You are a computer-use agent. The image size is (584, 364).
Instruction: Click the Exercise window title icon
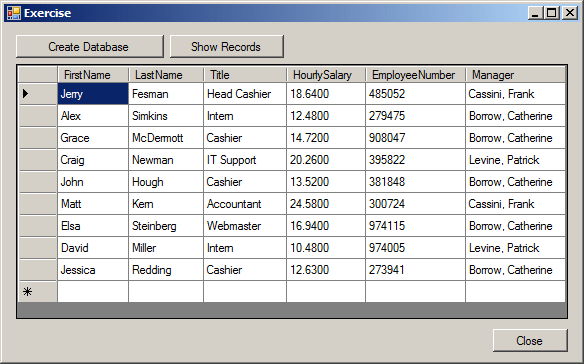14,13
